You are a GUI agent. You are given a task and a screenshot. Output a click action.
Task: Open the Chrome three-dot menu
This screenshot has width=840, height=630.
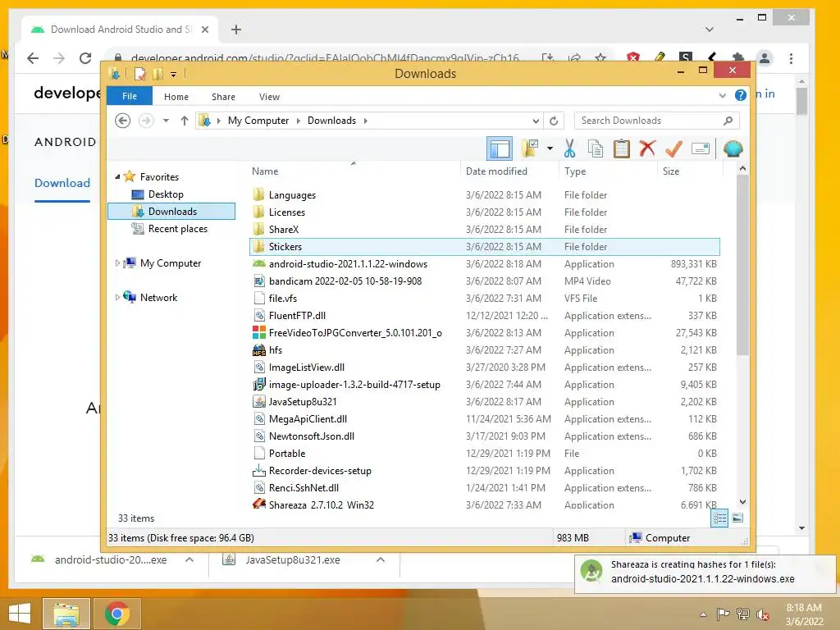click(791, 58)
